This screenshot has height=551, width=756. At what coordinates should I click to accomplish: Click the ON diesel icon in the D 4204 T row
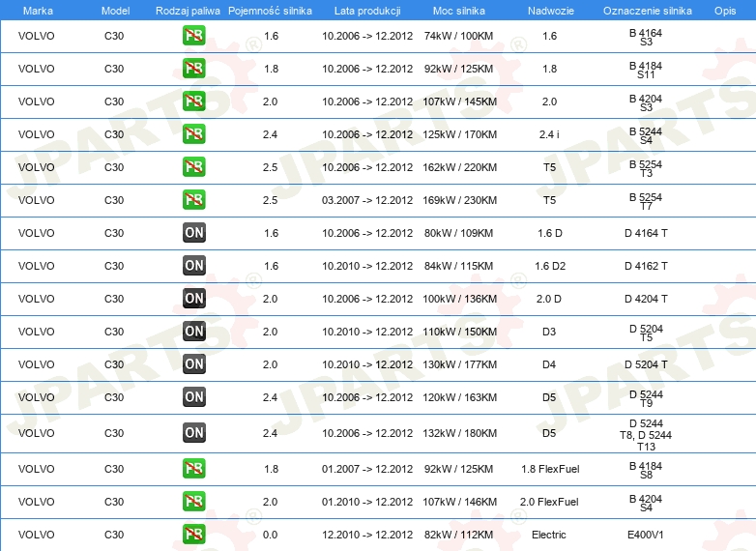point(193,299)
